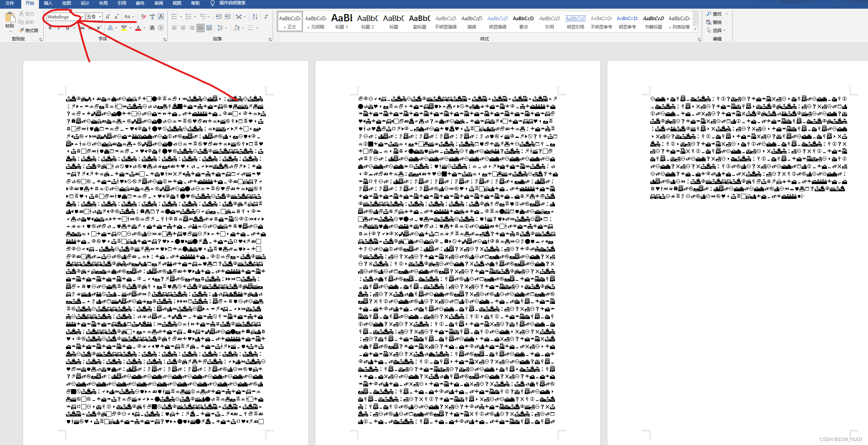Switch to the 视图 ribbon tab

coord(177,3)
